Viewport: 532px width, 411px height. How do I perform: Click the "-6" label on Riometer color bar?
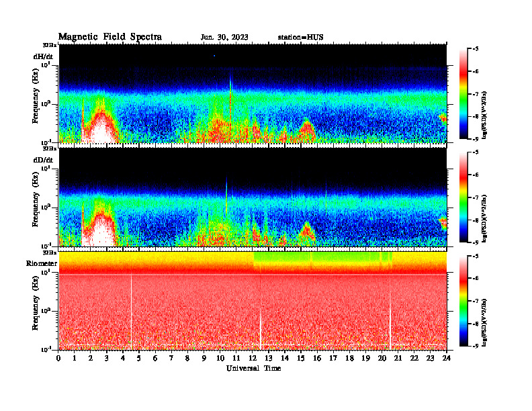tap(476, 279)
